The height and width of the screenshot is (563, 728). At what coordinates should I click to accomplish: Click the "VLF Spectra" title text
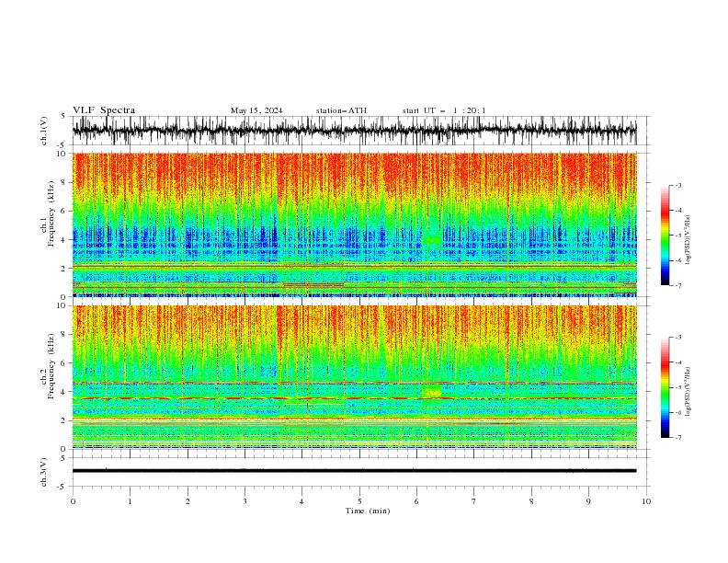click(104, 110)
